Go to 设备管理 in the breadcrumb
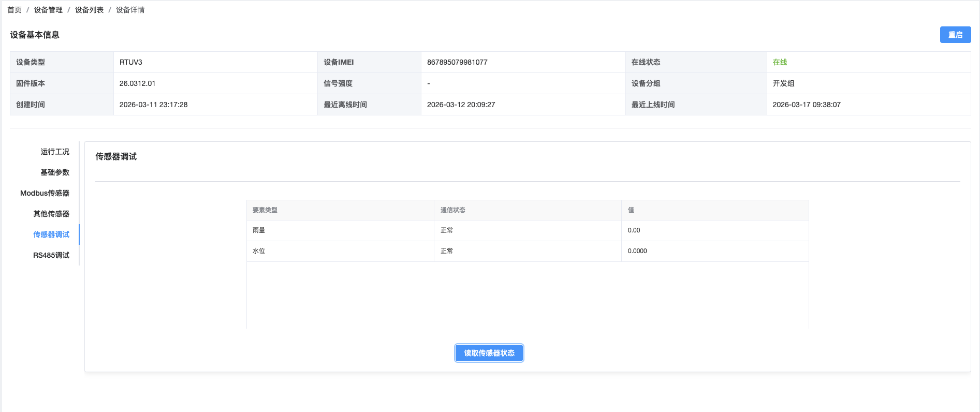The image size is (980, 412). click(x=48, y=10)
